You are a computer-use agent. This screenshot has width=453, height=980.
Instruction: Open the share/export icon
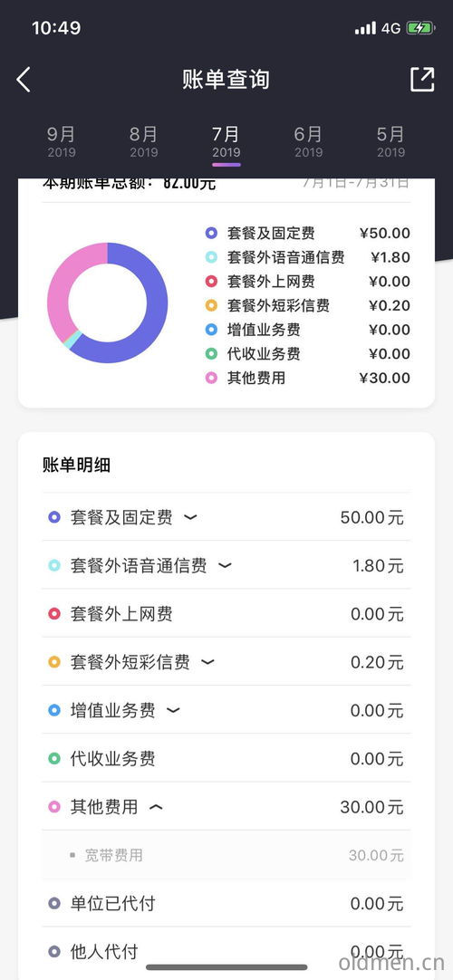[422, 80]
